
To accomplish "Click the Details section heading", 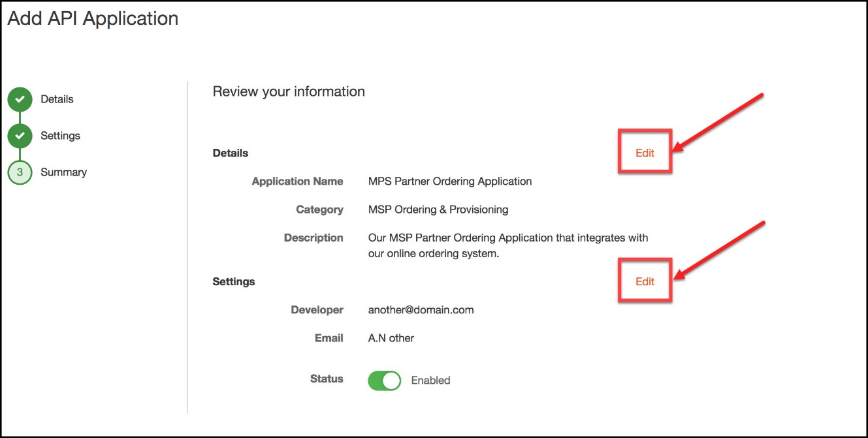I will point(230,152).
